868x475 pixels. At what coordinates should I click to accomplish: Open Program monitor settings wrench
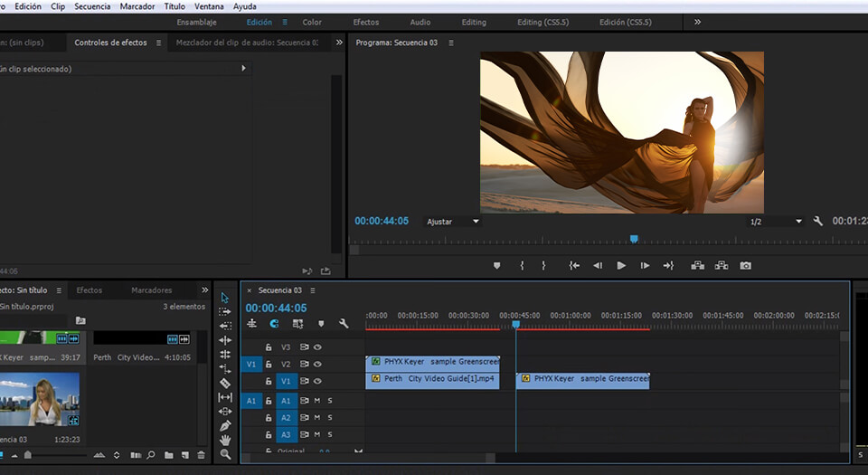pos(817,221)
